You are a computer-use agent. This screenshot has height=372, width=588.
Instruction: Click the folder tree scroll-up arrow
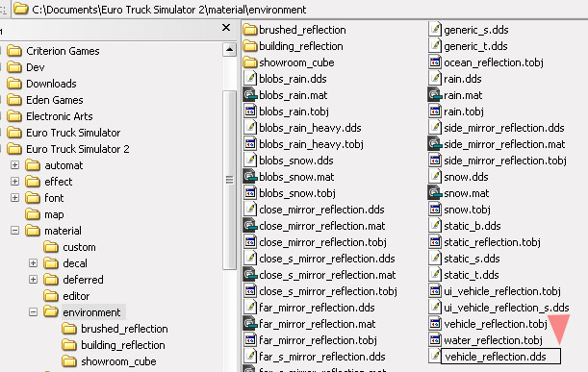[229, 49]
